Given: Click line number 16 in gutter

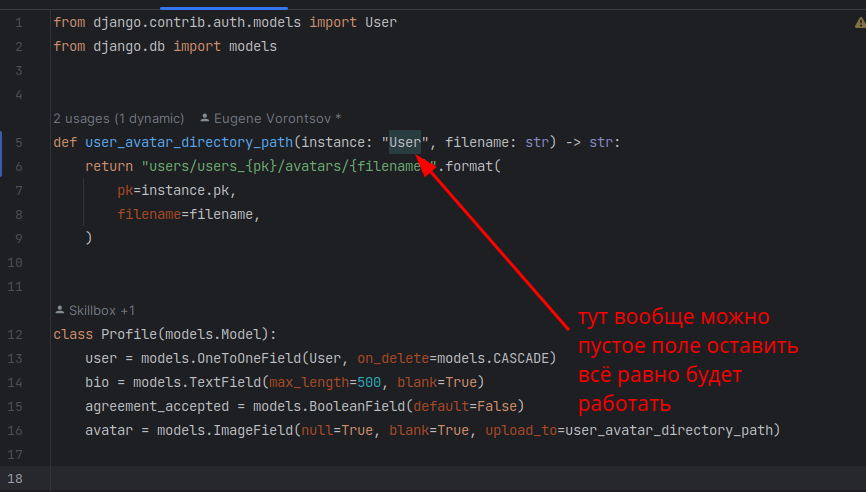Looking at the screenshot, I should (15, 431).
